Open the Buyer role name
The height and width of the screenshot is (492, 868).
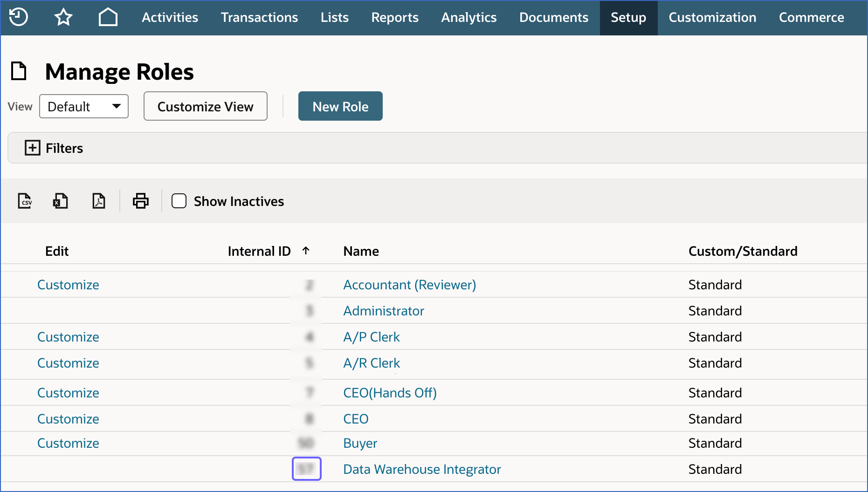360,443
